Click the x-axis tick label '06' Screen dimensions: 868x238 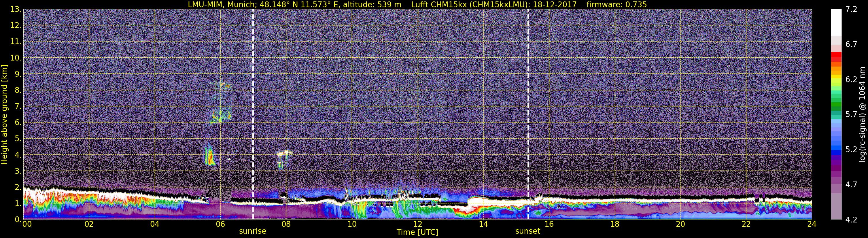pyautogui.click(x=220, y=224)
